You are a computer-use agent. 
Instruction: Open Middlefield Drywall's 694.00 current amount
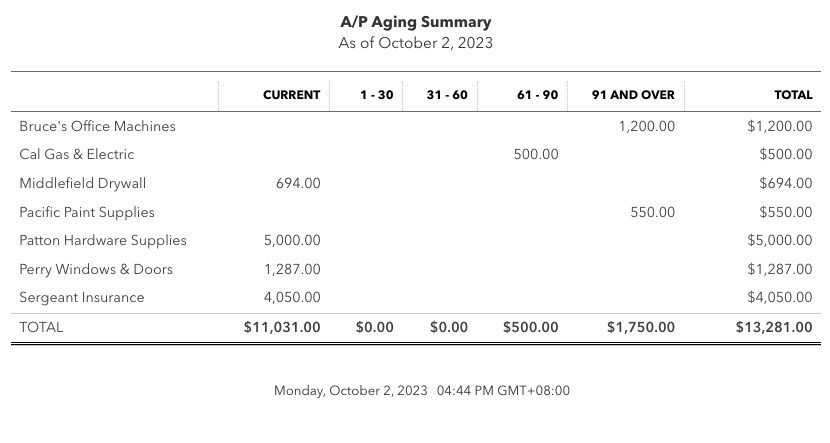pos(298,183)
